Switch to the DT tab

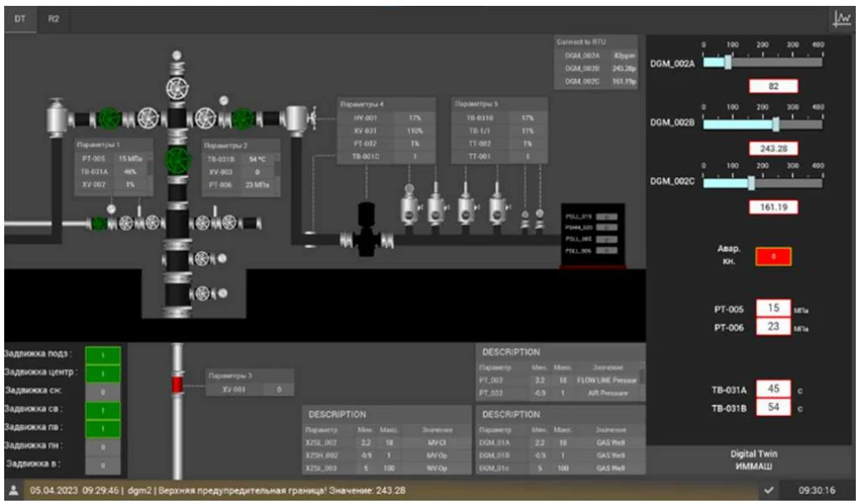click(20, 18)
